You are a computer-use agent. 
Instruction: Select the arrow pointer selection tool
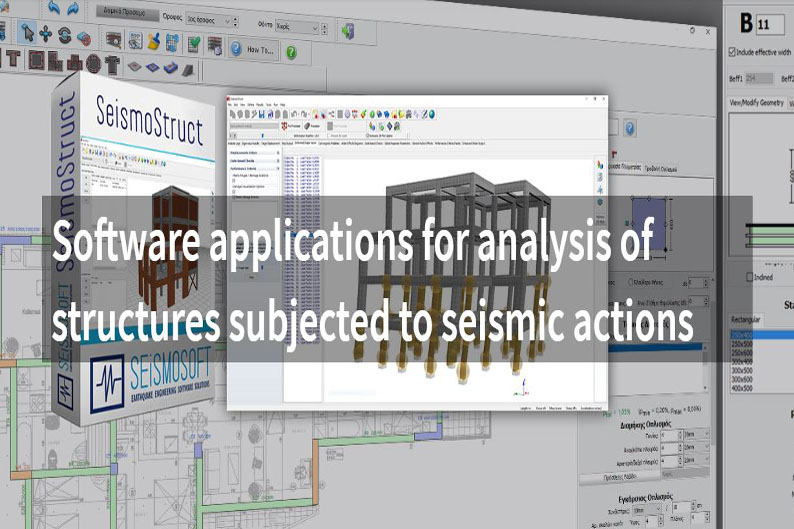[27, 33]
